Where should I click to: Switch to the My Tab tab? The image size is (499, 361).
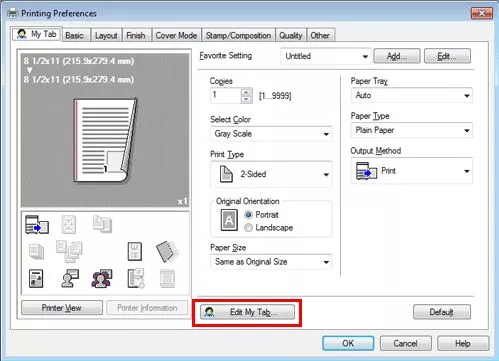point(37,34)
